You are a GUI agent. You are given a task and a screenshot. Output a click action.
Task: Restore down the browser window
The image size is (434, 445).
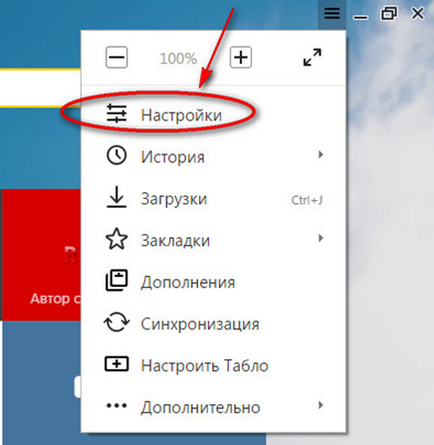389,14
